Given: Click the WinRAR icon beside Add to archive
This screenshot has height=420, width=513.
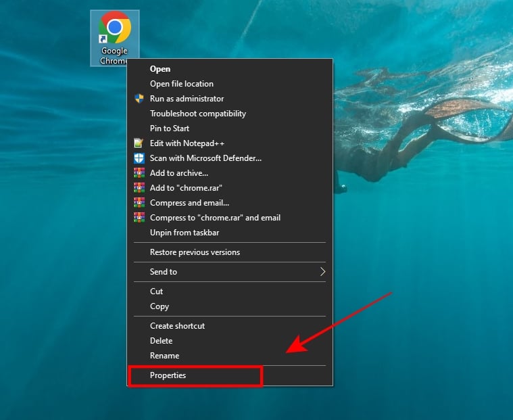Looking at the screenshot, I should click(x=139, y=173).
